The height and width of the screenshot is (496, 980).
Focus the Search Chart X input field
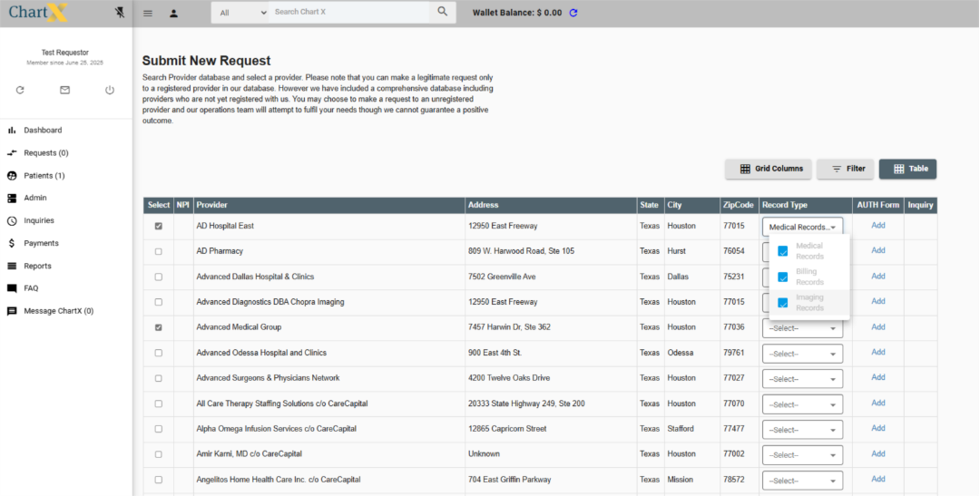349,13
